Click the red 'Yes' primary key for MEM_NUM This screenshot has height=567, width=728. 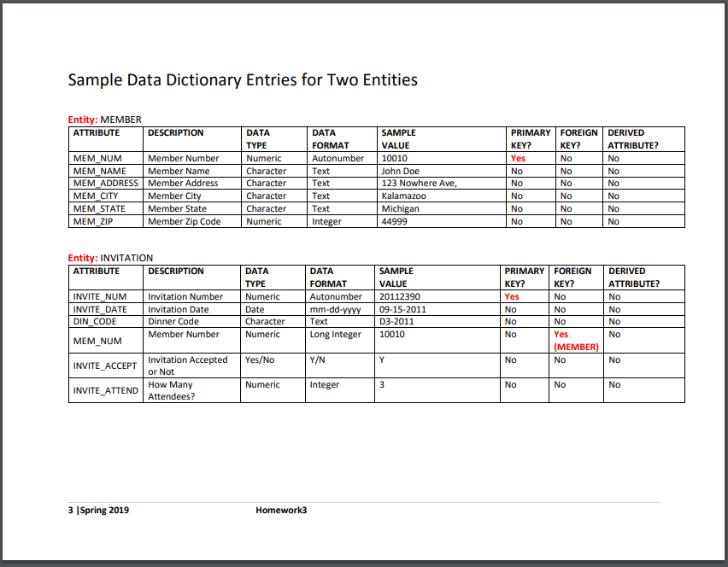(518, 158)
